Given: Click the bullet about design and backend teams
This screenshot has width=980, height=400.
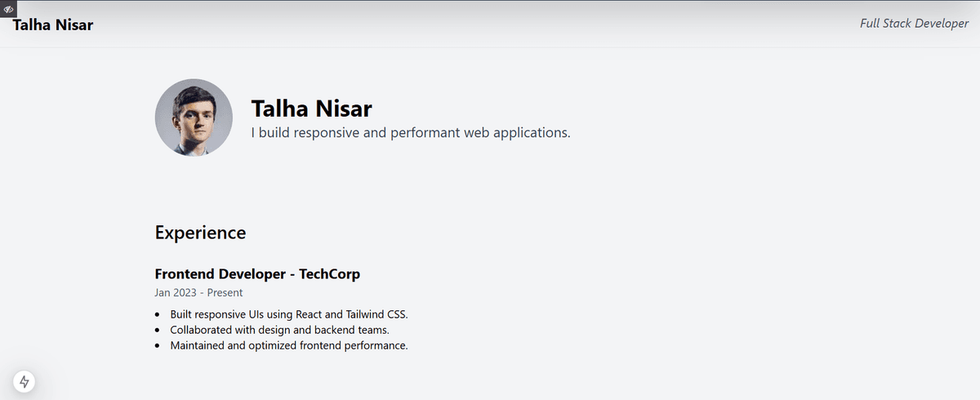Looking at the screenshot, I should click(279, 330).
